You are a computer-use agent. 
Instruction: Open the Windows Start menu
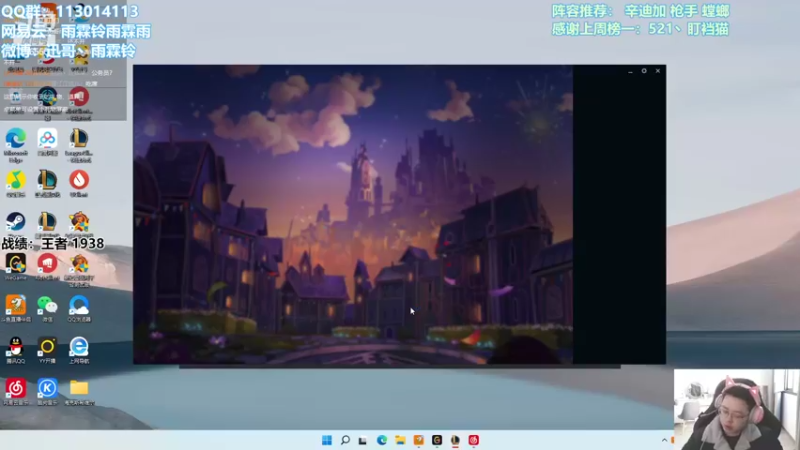pos(327,440)
